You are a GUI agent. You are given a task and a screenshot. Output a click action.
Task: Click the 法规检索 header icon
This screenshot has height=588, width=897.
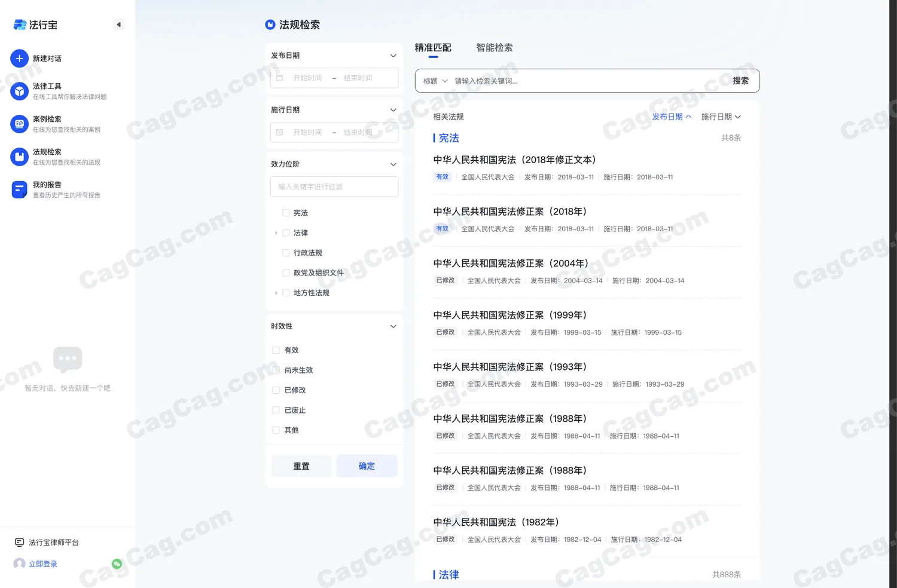(x=270, y=24)
